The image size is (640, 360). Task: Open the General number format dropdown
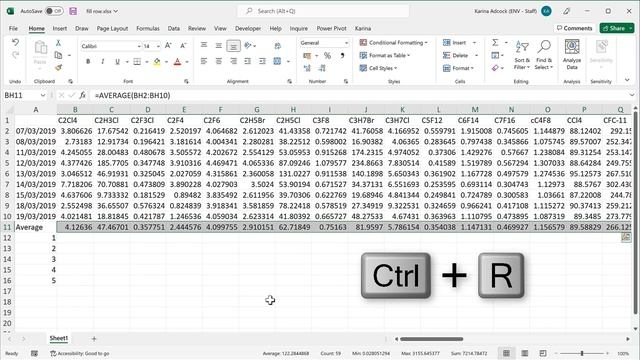[347, 43]
